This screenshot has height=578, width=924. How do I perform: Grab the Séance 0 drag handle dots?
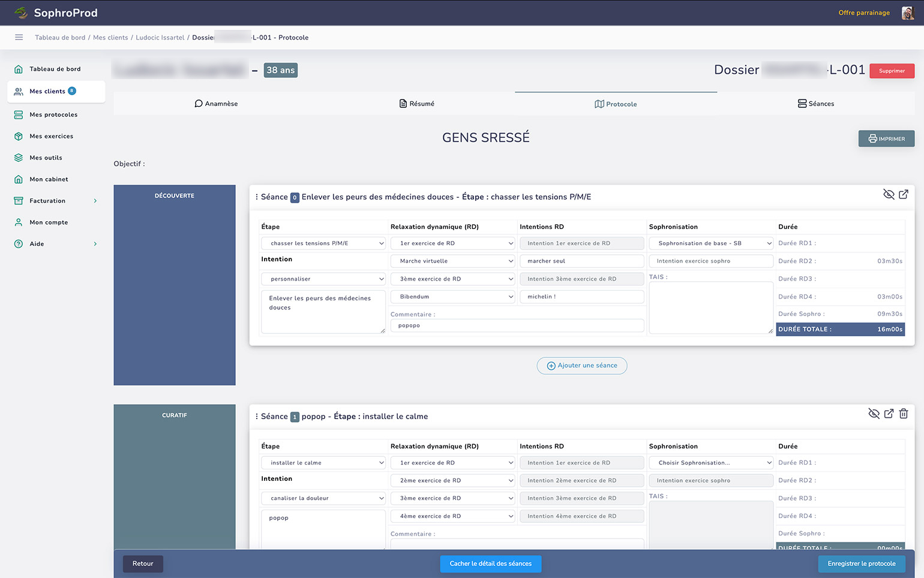click(257, 197)
